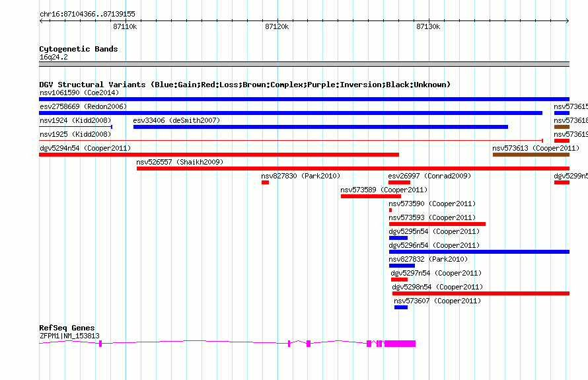The width and height of the screenshot is (588, 380).
Task: Click the 87110k ruler tick label
Action: pyautogui.click(x=125, y=26)
